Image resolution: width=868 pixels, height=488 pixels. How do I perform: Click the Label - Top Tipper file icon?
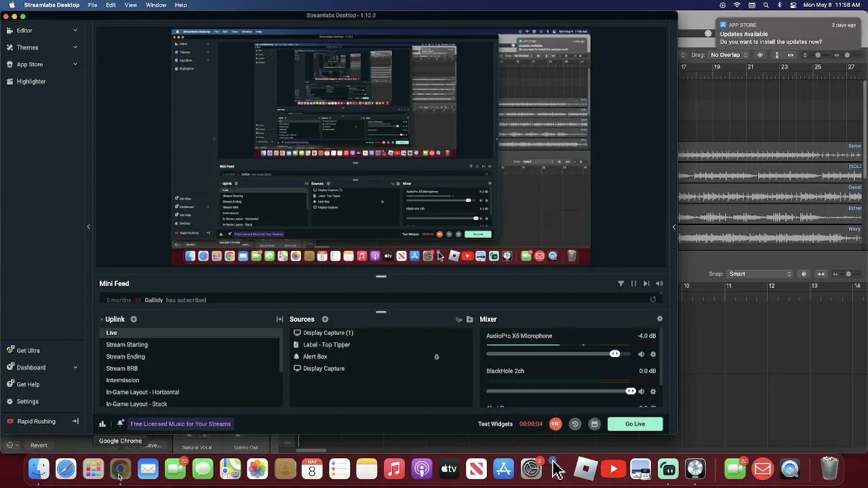point(296,345)
